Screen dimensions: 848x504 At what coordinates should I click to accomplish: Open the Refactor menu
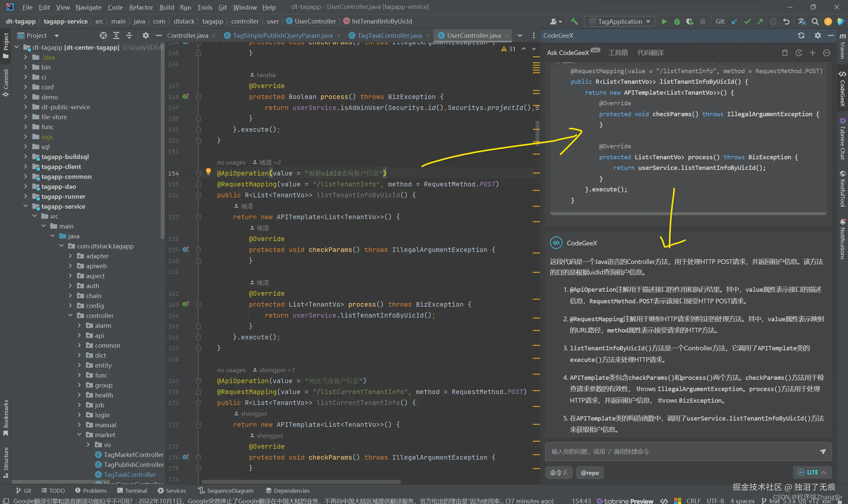(x=141, y=7)
